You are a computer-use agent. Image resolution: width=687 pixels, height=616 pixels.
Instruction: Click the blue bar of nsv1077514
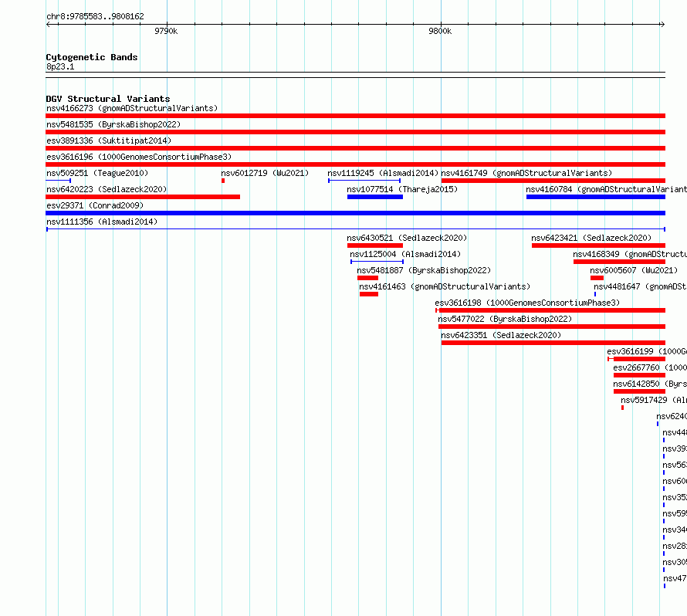(x=375, y=197)
